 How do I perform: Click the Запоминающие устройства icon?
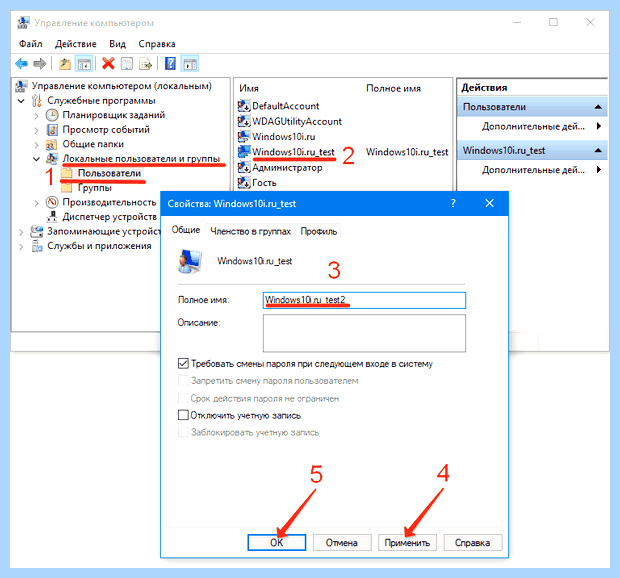(37, 231)
